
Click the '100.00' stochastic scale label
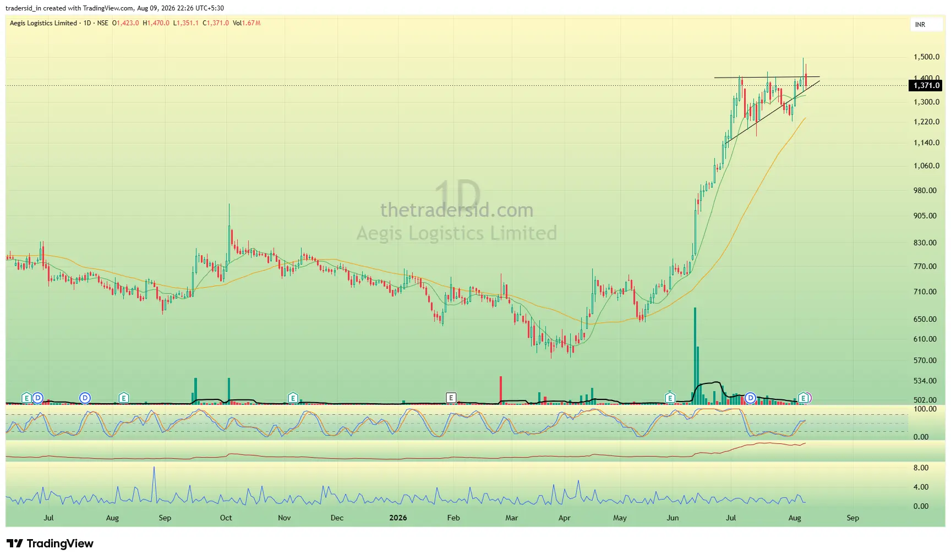(x=925, y=409)
